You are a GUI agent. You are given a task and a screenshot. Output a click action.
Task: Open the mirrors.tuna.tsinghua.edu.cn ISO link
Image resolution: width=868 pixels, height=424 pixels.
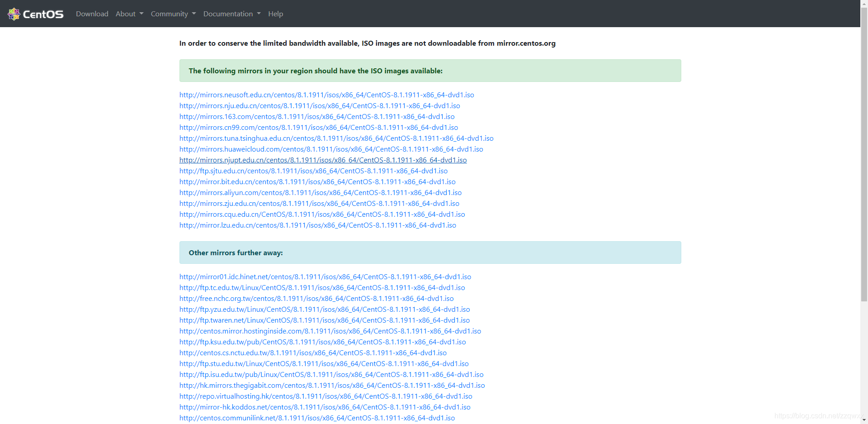pyautogui.click(x=336, y=138)
